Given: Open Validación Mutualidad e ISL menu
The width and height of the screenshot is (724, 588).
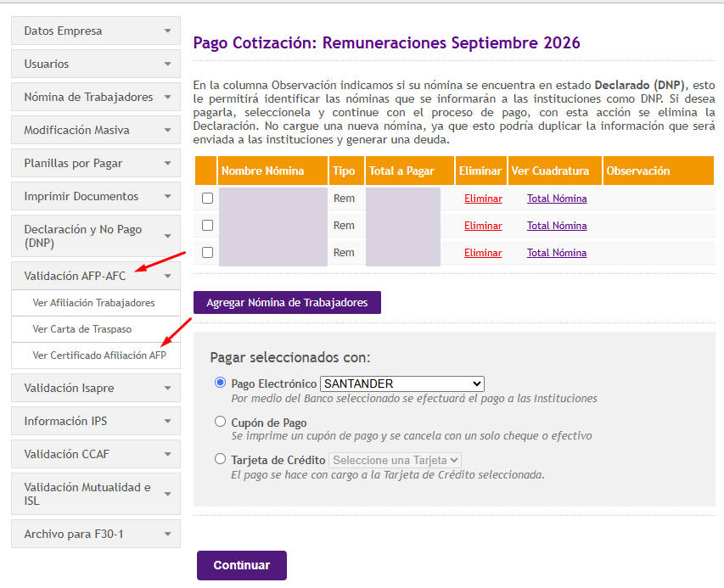Looking at the screenshot, I should (x=96, y=494).
